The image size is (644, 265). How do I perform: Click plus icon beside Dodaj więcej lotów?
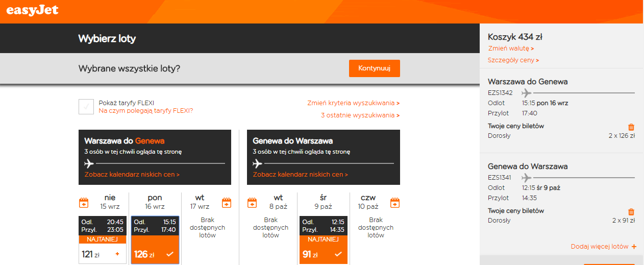pyautogui.click(x=634, y=247)
